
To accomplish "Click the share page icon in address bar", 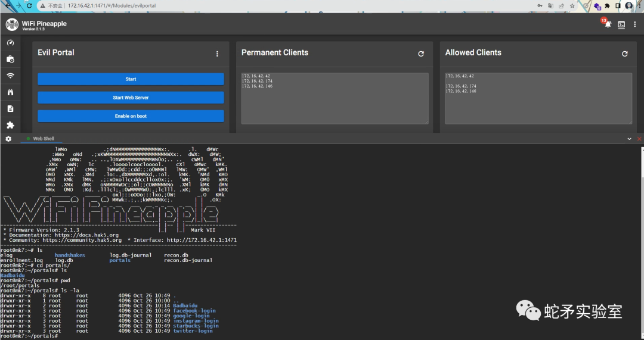I will tap(561, 6).
